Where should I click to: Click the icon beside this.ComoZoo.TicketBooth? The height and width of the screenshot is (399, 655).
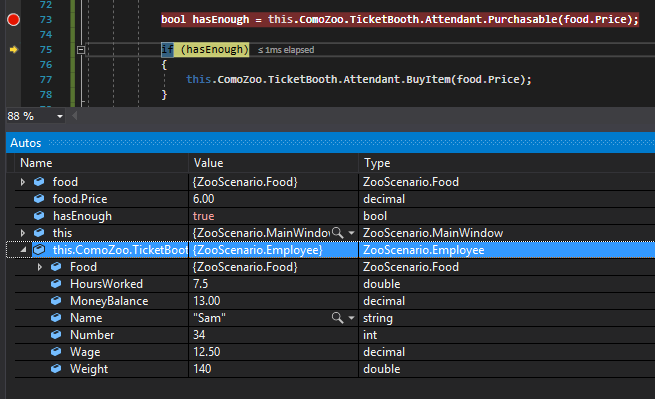coord(39,250)
